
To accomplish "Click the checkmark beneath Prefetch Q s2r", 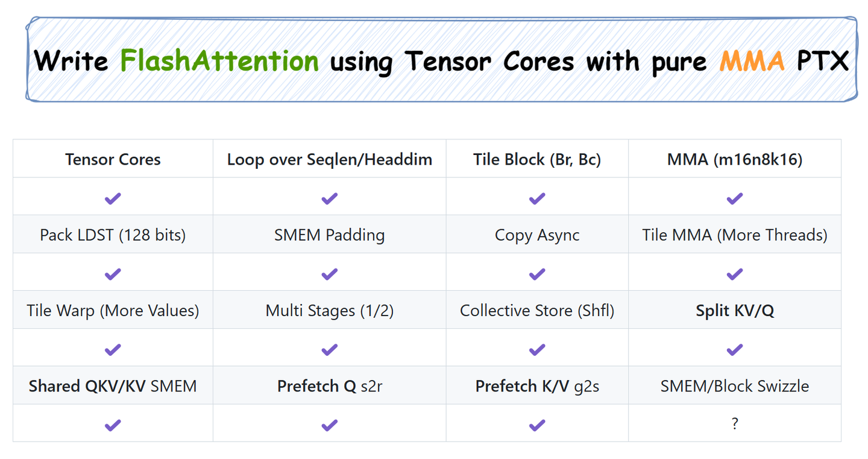I will 329,425.
